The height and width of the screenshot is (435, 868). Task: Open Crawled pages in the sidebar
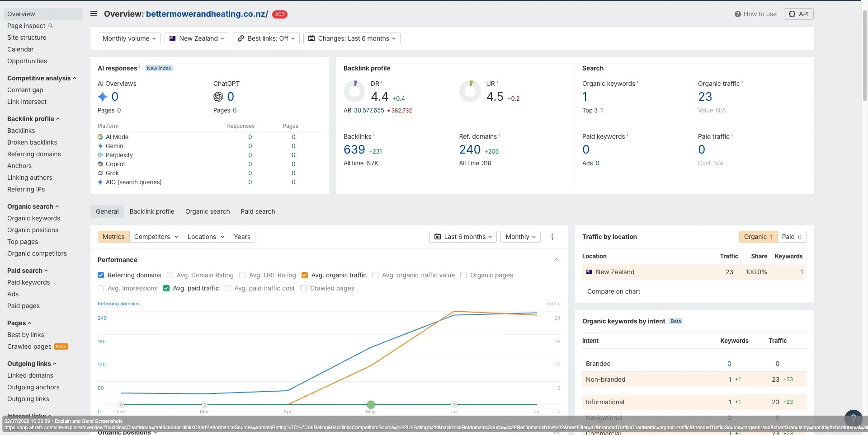(x=29, y=346)
